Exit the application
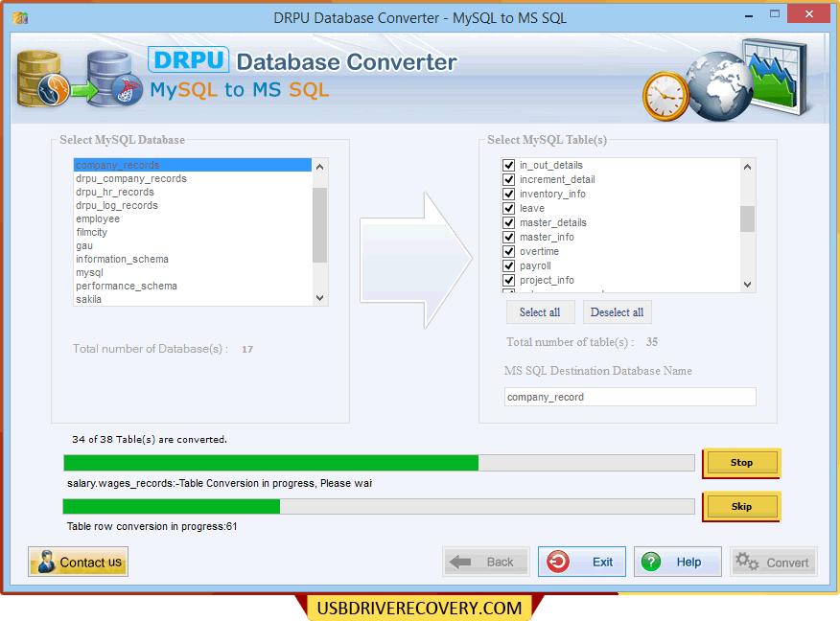 click(x=582, y=562)
